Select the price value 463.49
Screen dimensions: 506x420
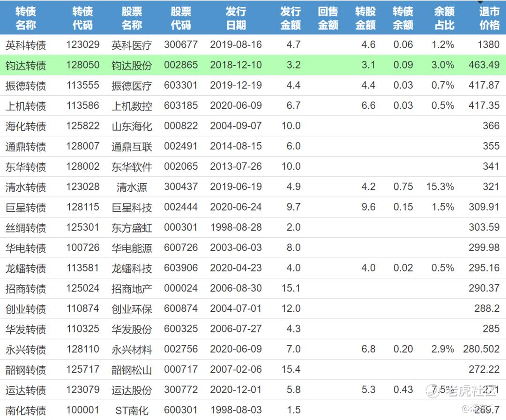(x=484, y=65)
